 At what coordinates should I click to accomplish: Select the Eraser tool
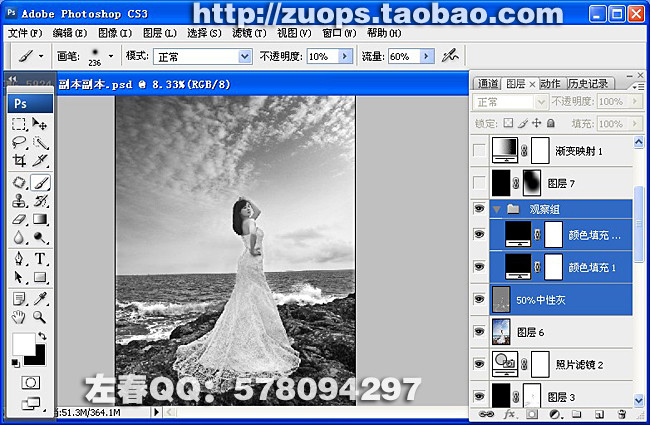click(19, 219)
